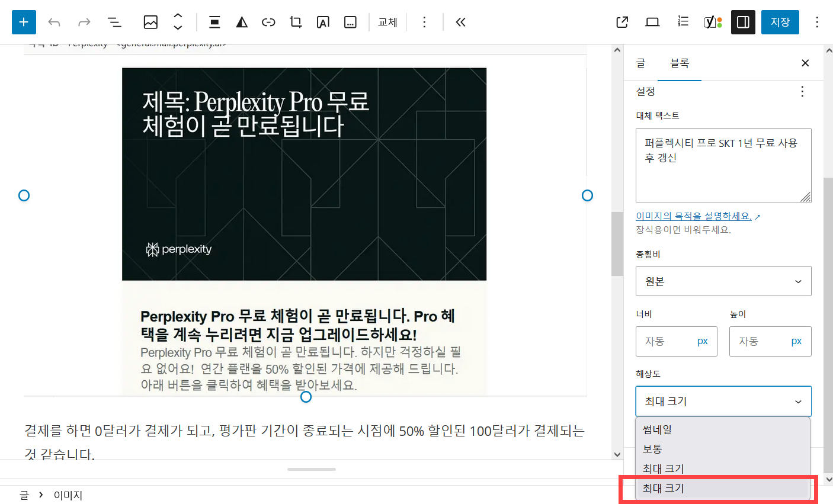Move the image block up
This screenshot has height=504, width=833.
[178, 15]
